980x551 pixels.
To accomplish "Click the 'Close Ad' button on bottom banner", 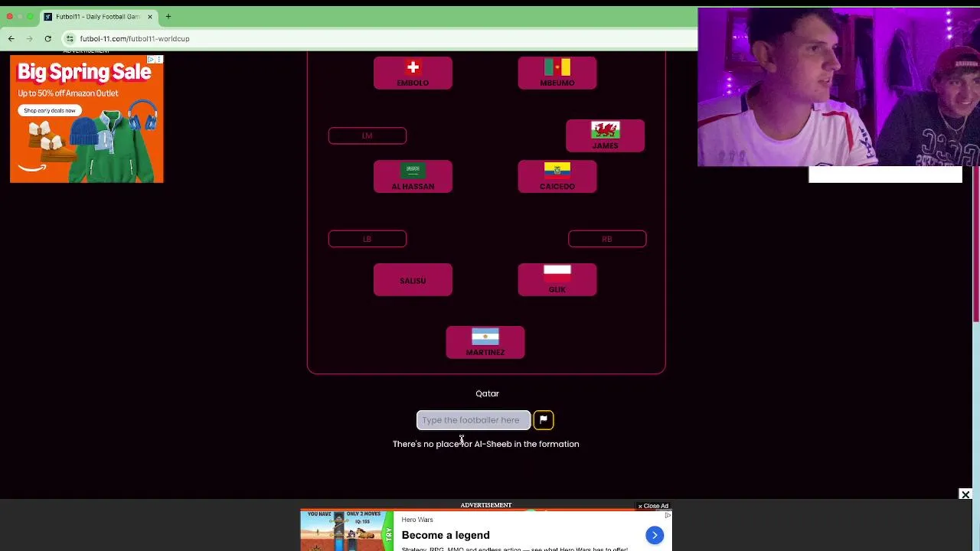I will [x=654, y=506].
